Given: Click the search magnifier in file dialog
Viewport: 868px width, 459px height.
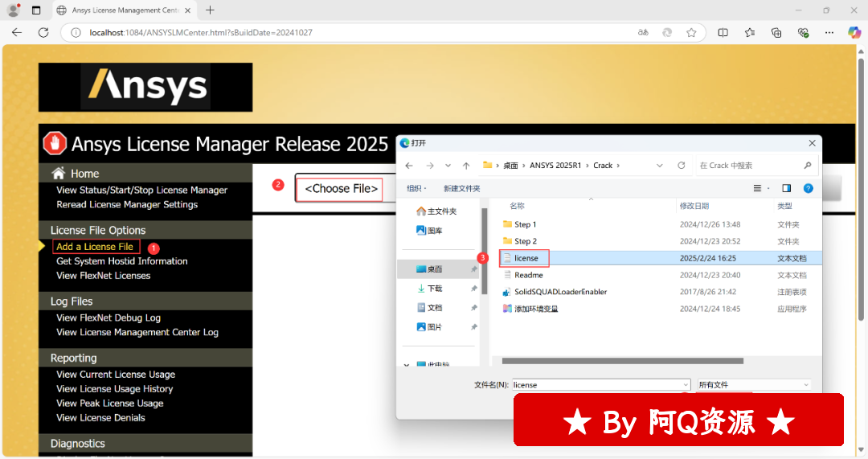Looking at the screenshot, I should pos(808,166).
